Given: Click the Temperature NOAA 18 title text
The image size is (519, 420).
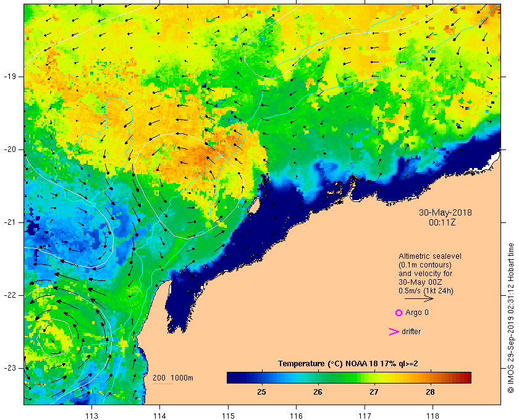Looking at the screenshot, I should point(348,364).
